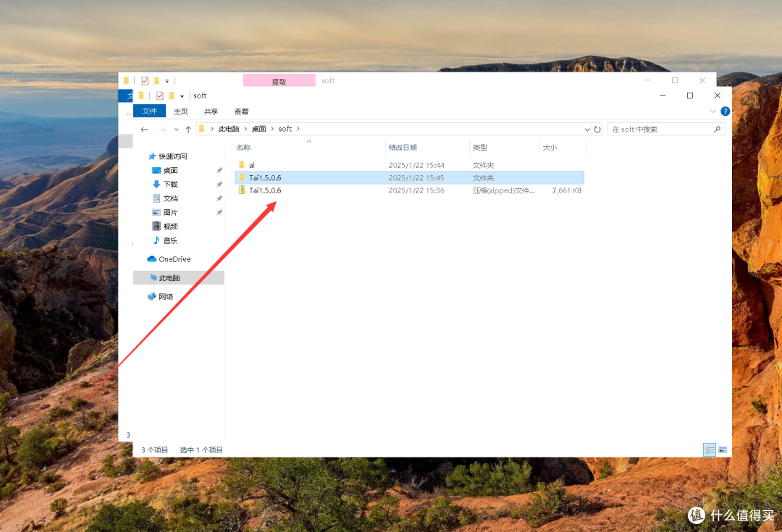Unpin 桌面 using its pin icon
The width and height of the screenshot is (782, 532).
(219, 171)
